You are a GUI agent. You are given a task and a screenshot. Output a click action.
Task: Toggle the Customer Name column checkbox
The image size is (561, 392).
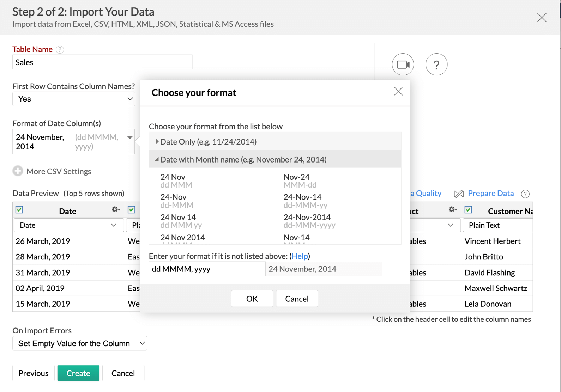click(x=468, y=210)
